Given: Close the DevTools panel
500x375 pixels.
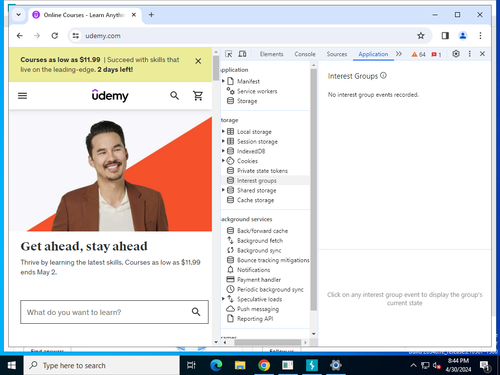Looking at the screenshot, I should pyautogui.click(x=482, y=54).
